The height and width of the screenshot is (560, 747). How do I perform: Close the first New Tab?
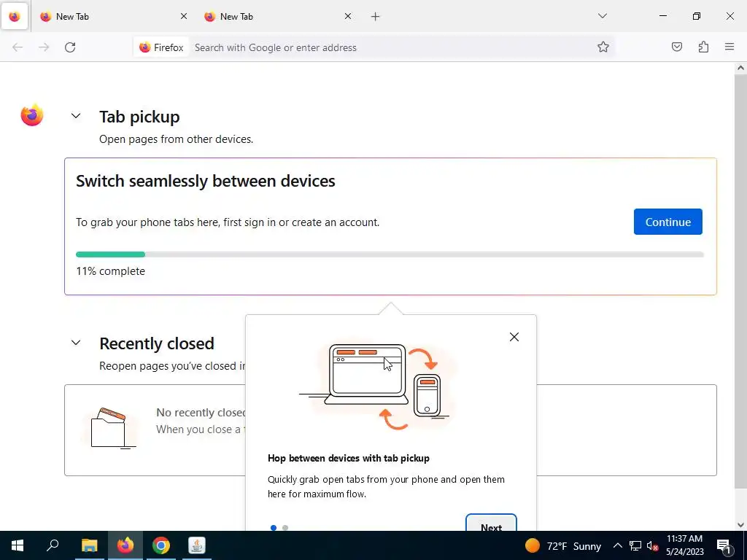183,16
